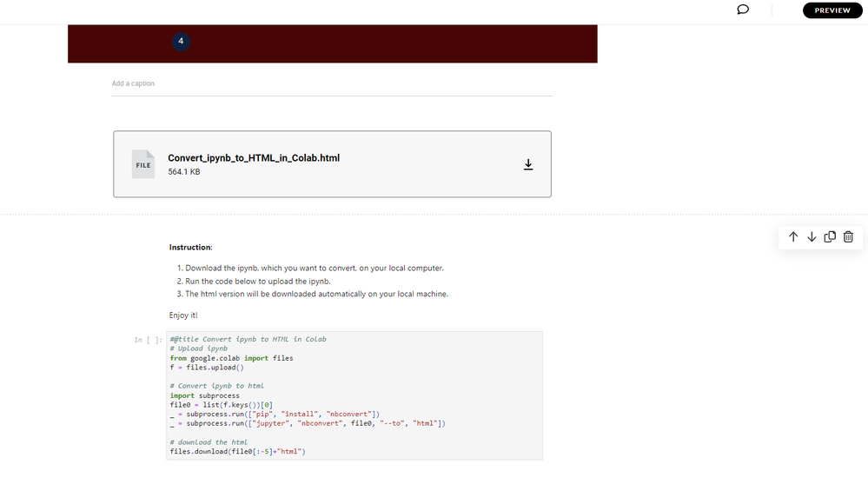Click the PREVIEW button
Viewport: 868px width, 478px height.
[832, 10]
